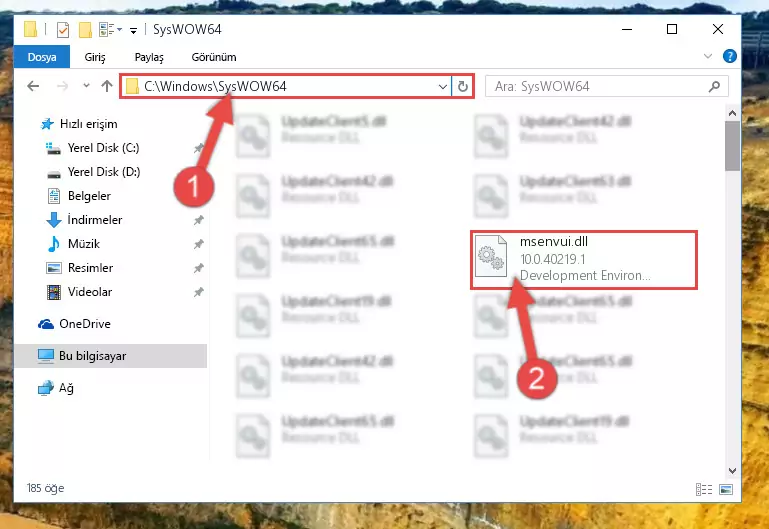Viewport: 769px width, 529px height.
Task: Open the Resimler folder
Action: point(90,268)
